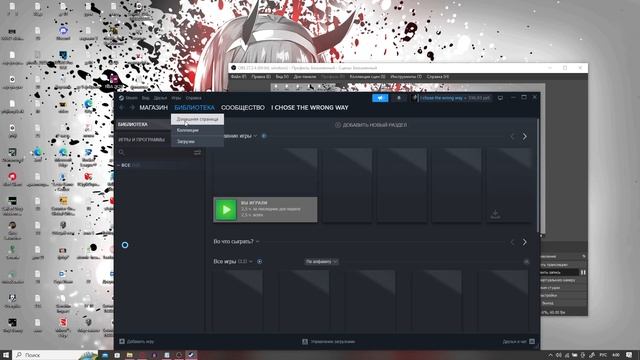640x360 pixels.
Task: Click the Steam icon in taskbar
Action: point(191,355)
